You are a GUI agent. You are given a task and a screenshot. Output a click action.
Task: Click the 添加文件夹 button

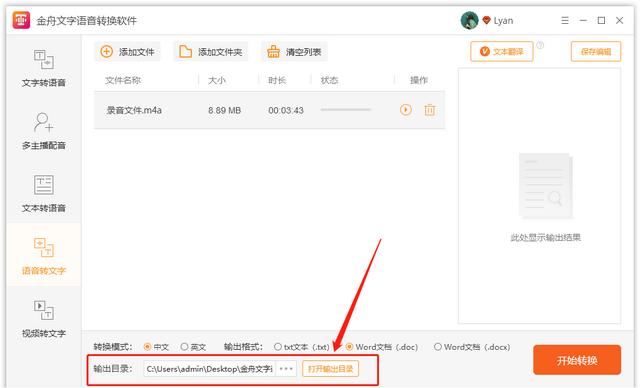point(211,52)
